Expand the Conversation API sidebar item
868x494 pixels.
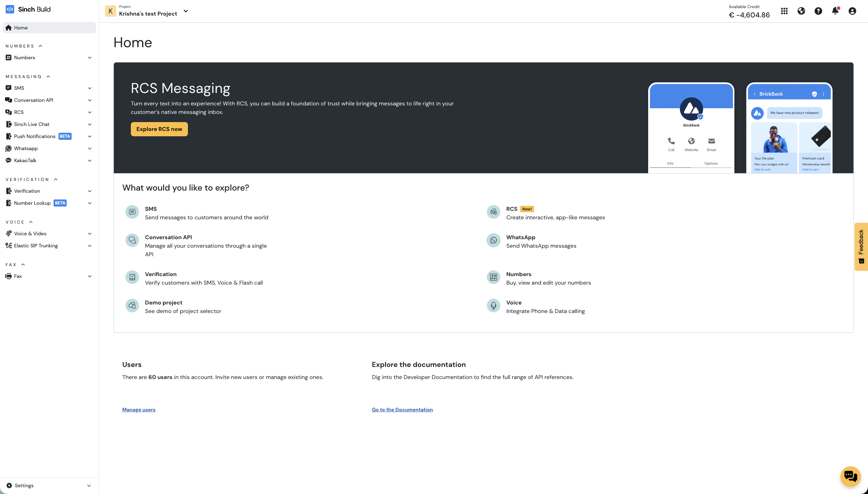90,100
